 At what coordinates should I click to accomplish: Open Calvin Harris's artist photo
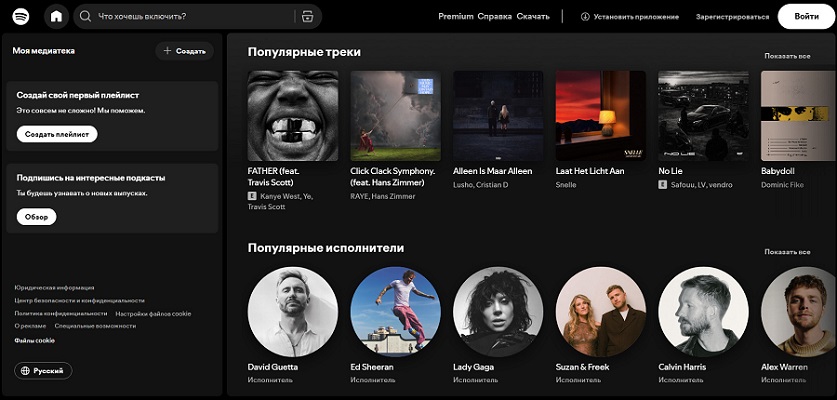point(703,312)
